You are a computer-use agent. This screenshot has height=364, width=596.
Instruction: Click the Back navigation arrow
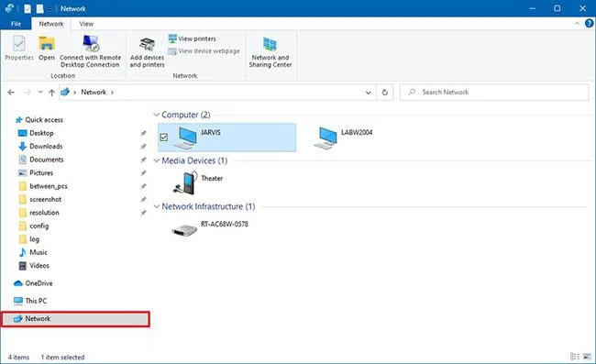[11, 93]
